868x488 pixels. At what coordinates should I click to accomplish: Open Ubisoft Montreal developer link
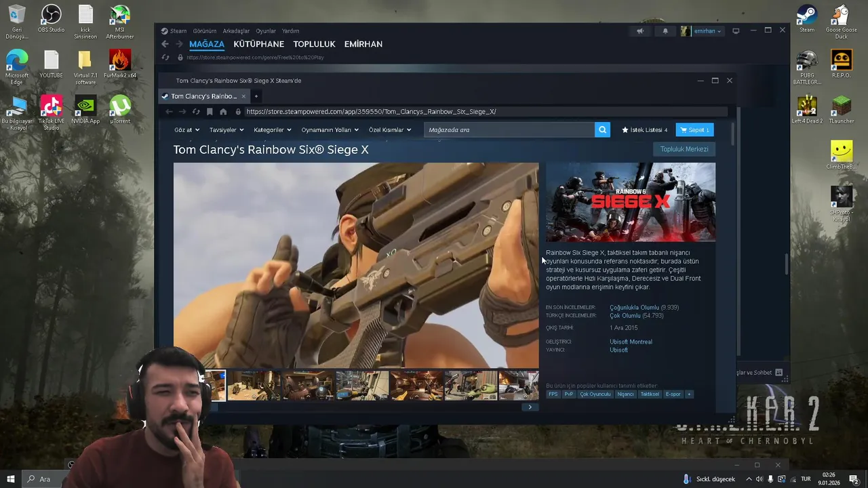(x=631, y=342)
